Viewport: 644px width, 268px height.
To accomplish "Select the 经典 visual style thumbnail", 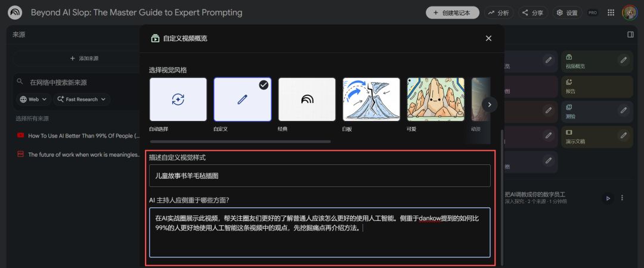I will (x=307, y=99).
